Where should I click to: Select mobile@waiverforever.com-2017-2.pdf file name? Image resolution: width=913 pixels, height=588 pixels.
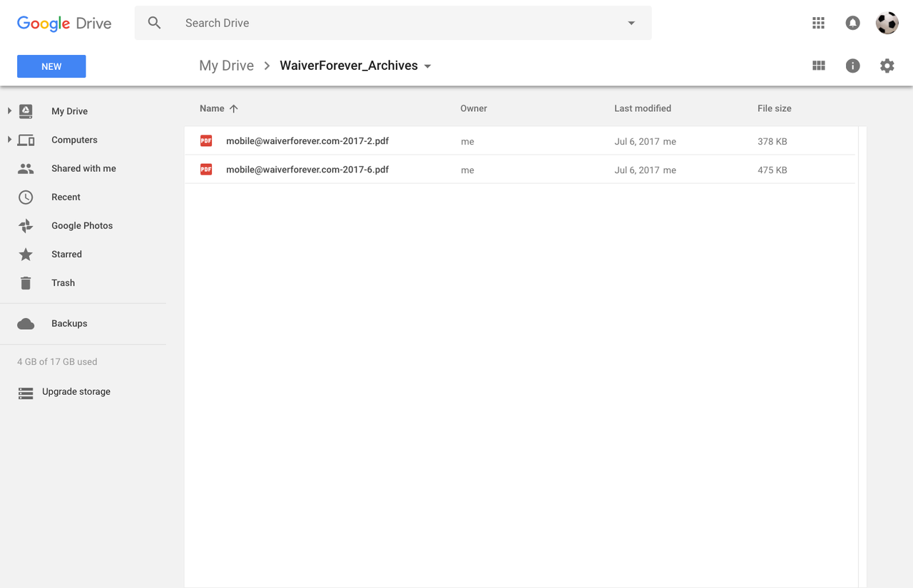(307, 141)
